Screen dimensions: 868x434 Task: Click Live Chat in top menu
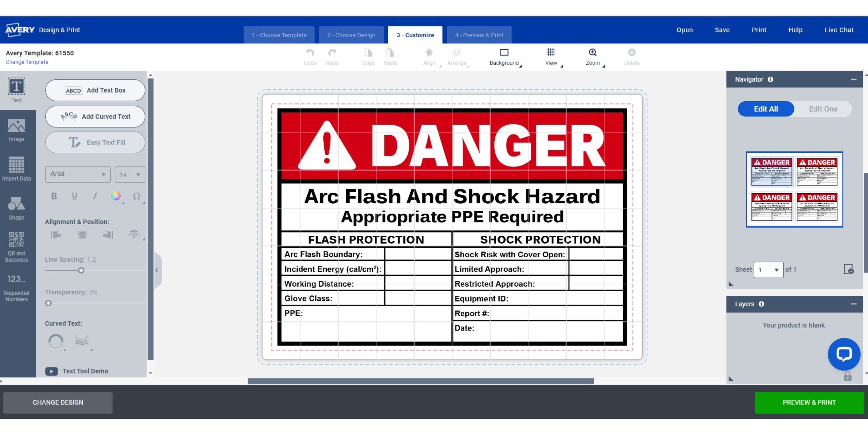pyautogui.click(x=839, y=30)
